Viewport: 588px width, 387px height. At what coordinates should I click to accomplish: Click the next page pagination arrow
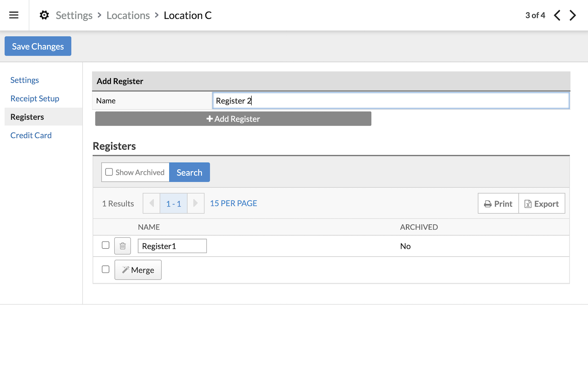(196, 203)
